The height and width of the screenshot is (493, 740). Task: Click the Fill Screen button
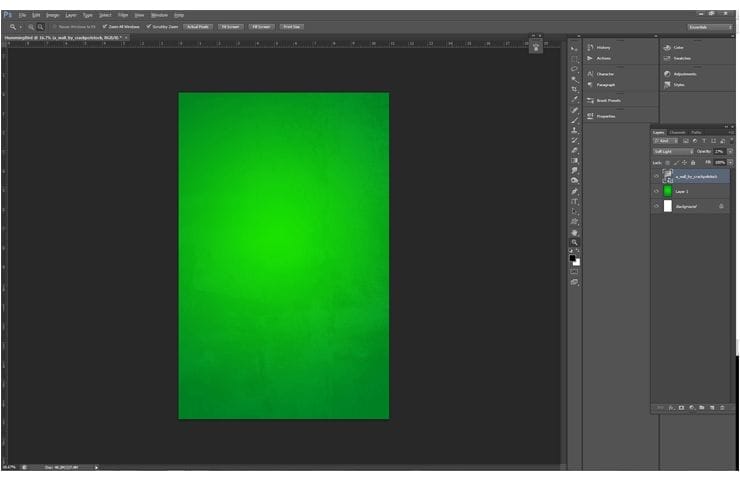click(x=261, y=27)
